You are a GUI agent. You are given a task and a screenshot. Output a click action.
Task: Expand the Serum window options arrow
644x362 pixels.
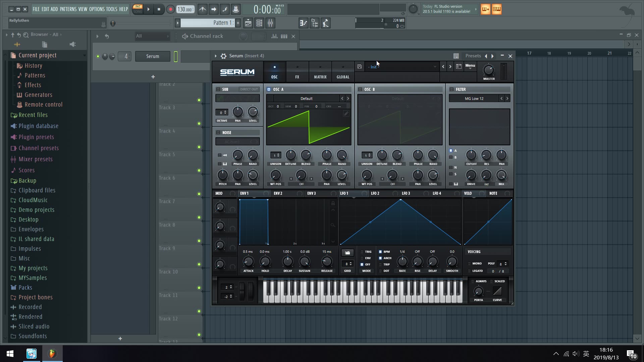(x=216, y=56)
